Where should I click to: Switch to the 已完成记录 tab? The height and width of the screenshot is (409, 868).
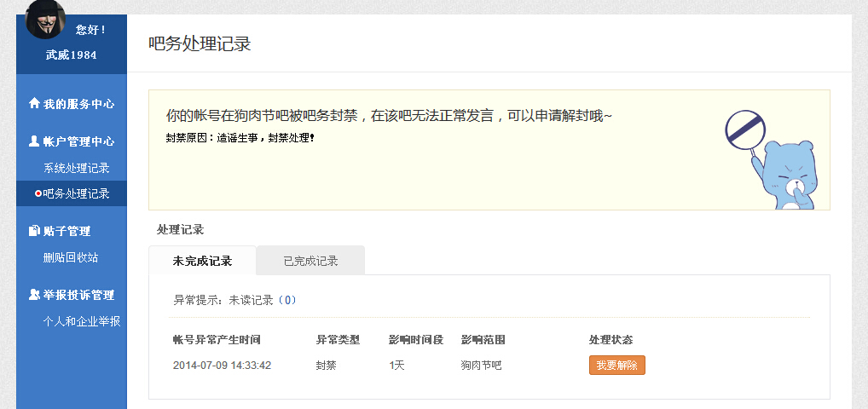pyautogui.click(x=310, y=261)
